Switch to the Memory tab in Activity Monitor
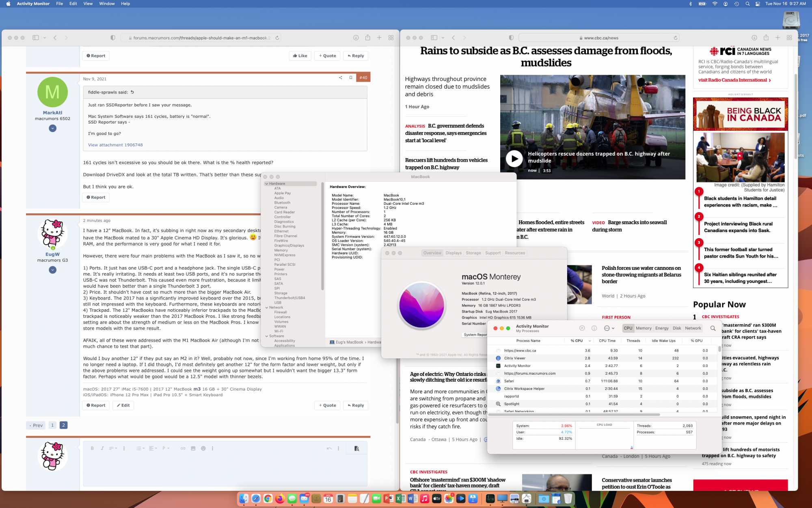 pyautogui.click(x=644, y=328)
